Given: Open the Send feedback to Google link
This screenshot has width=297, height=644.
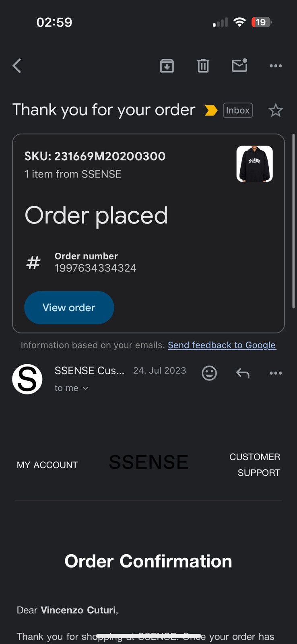Looking at the screenshot, I should 222,345.
